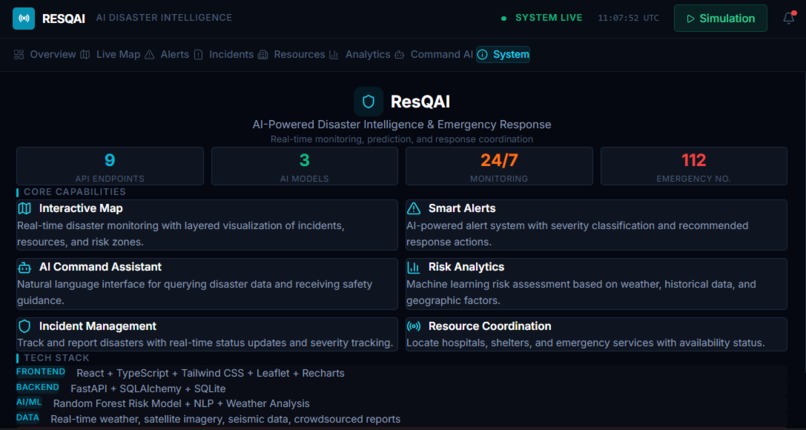
Task: Click the 3 AI Models stat card
Action: 305,166
